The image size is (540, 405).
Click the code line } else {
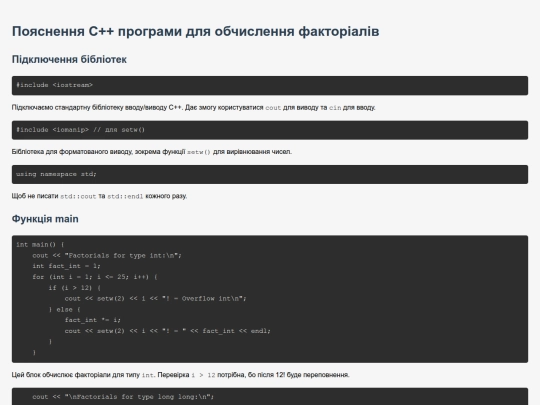click(64, 309)
